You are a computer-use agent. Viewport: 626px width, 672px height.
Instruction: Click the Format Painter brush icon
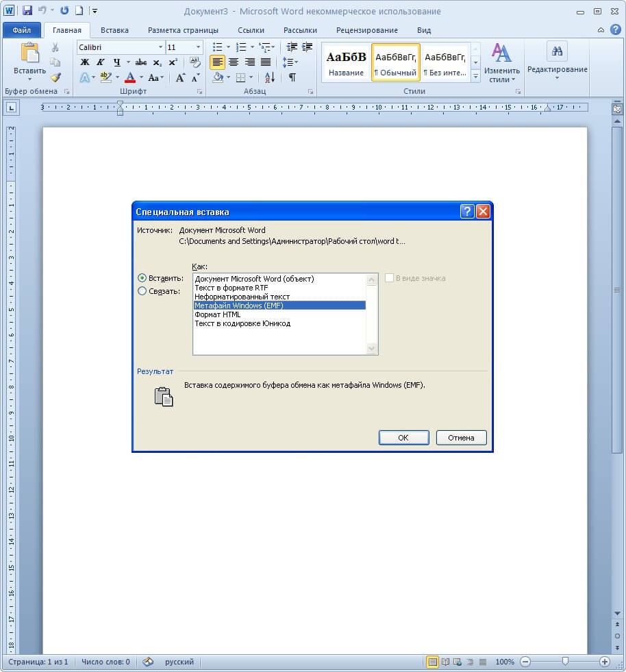(55, 77)
